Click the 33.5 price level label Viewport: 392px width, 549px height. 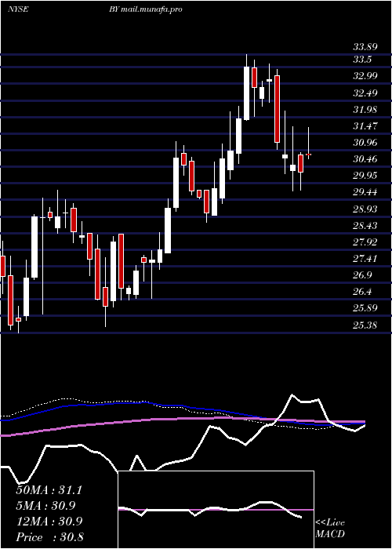(362, 60)
